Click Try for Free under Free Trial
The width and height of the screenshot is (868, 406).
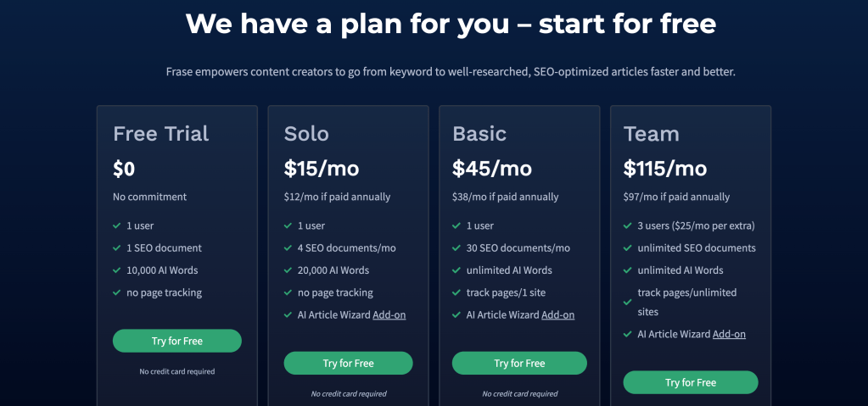pos(177,341)
